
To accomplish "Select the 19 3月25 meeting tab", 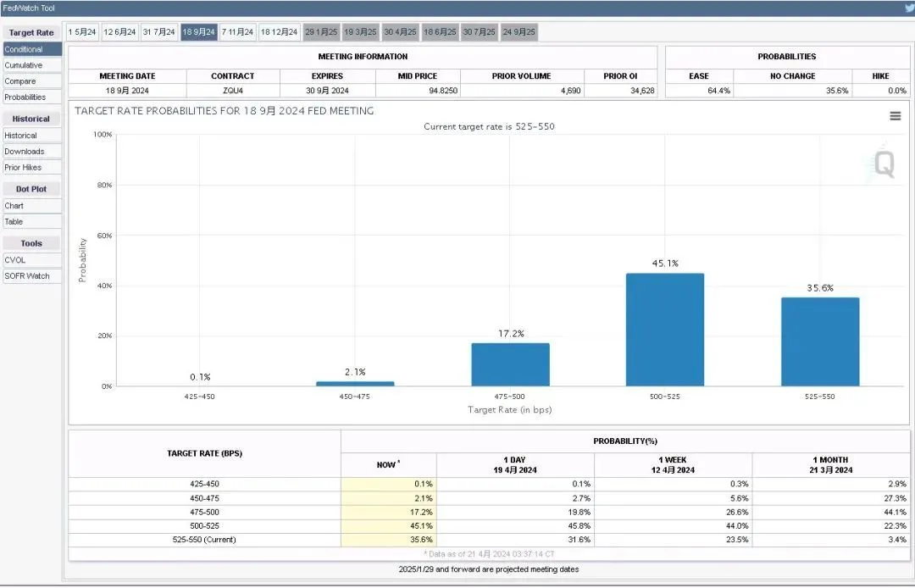I will [360, 32].
